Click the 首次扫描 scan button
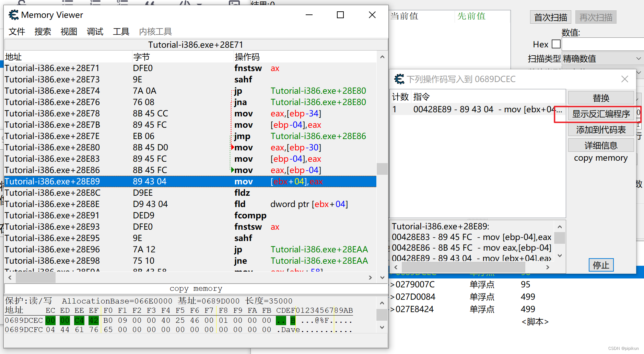The width and height of the screenshot is (644, 354). coord(550,17)
